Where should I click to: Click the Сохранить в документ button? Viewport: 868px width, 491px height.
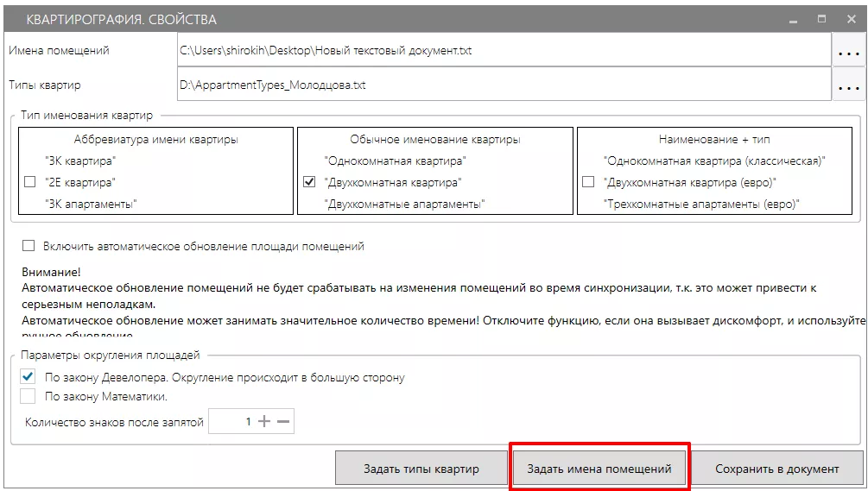776,469
